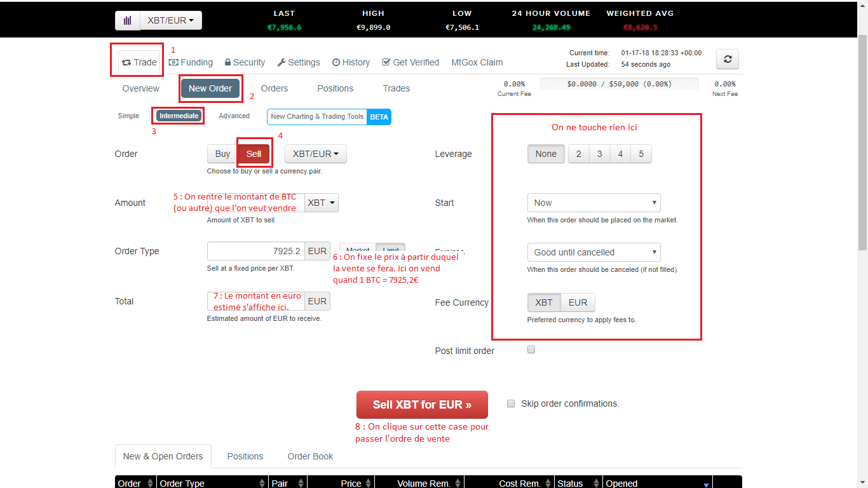Switch to Overview sub-tab
The width and height of the screenshot is (868, 488).
coord(141,88)
